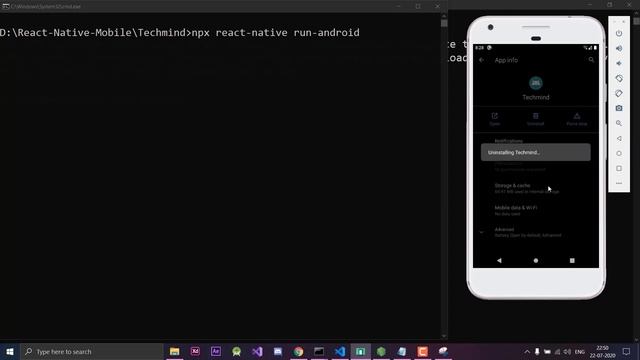
Task: Click the cmd scrollbar down arrow
Action: click(444, 336)
